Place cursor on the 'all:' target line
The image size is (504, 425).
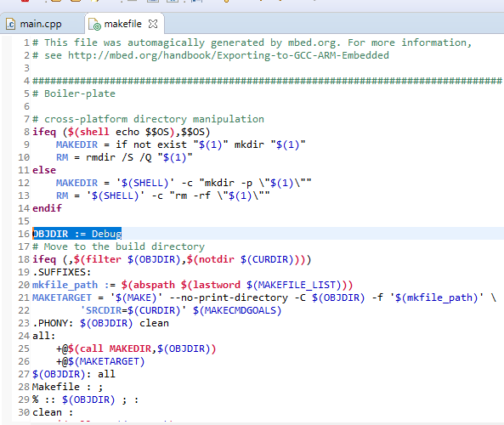pos(43,336)
